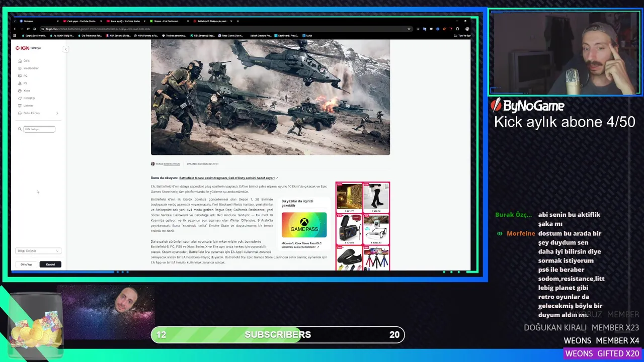Click Kick aylık abone 4/50 text
Image resolution: width=644 pixels, height=362 pixels.
[565, 122]
